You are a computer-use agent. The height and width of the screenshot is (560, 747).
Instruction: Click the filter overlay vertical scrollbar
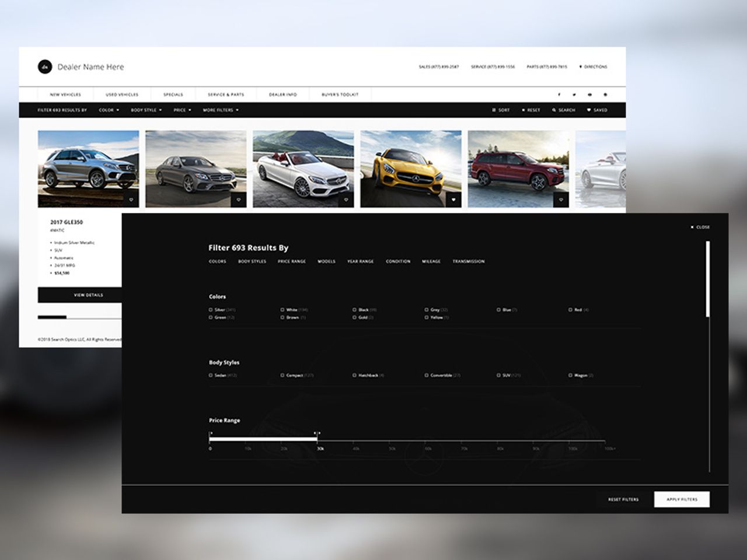pos(708,279)
